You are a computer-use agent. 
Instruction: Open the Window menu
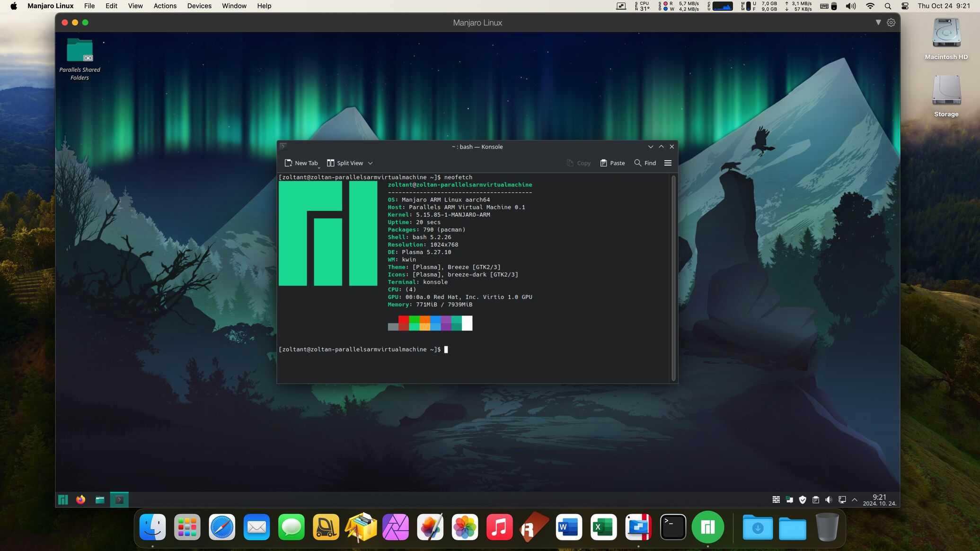(x=234, y=6)
